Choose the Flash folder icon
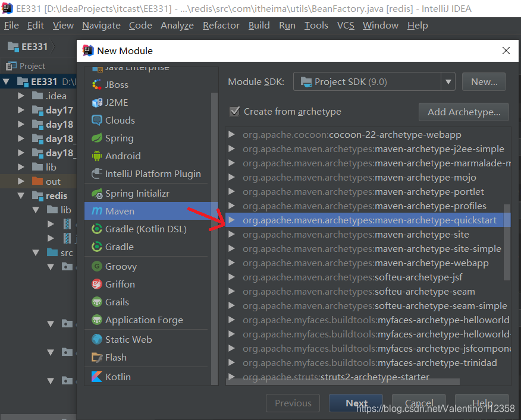This screenshot has width=521, height=420. (97, 357)
